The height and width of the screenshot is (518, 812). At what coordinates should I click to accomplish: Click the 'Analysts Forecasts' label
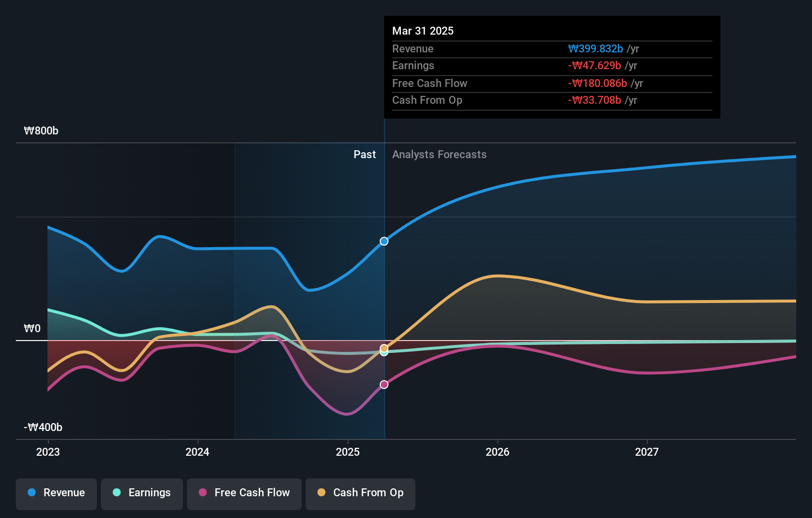click(x=439, y=154)
